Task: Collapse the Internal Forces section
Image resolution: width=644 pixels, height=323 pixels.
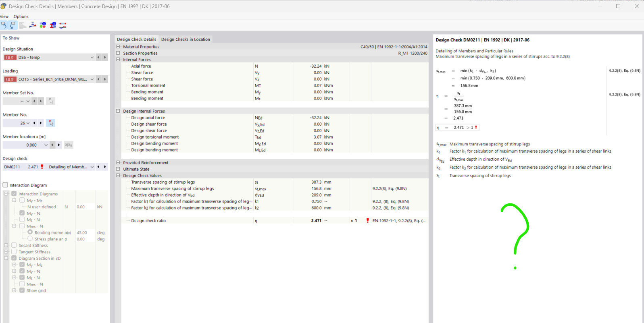Action: click(118, 60)
